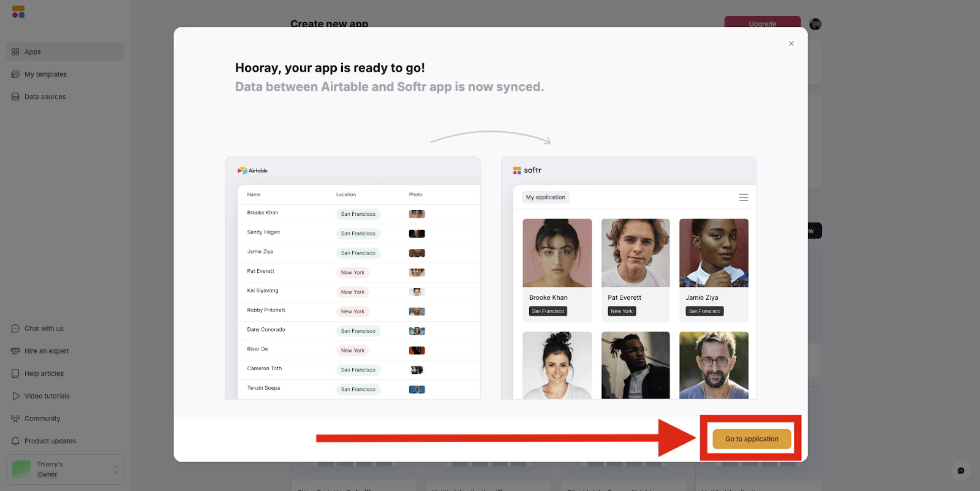Click the Hire an expert handshake icon
The height and width of the screenshot is (491, 980).
click(15, 351)
